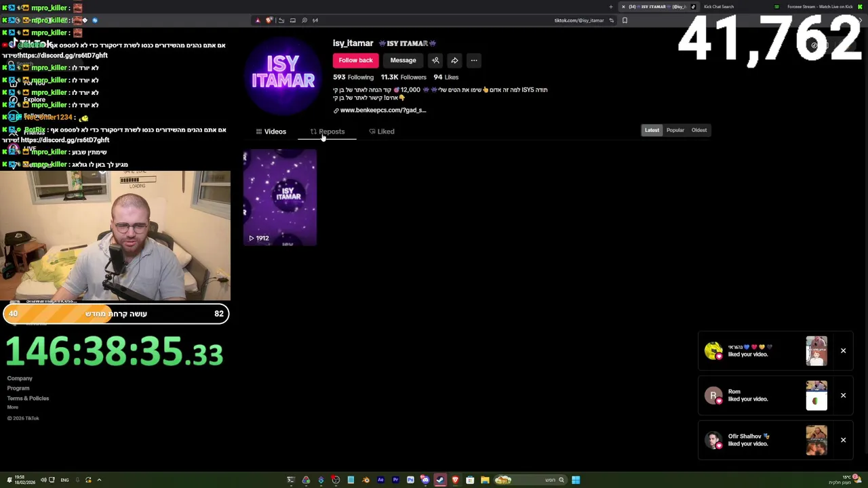The width and height of the screenshot is (868, 488).
Task: Open the Windows Start button
Action: coord(576,480)
